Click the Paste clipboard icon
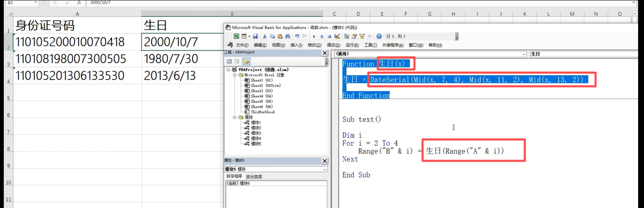 280,36
